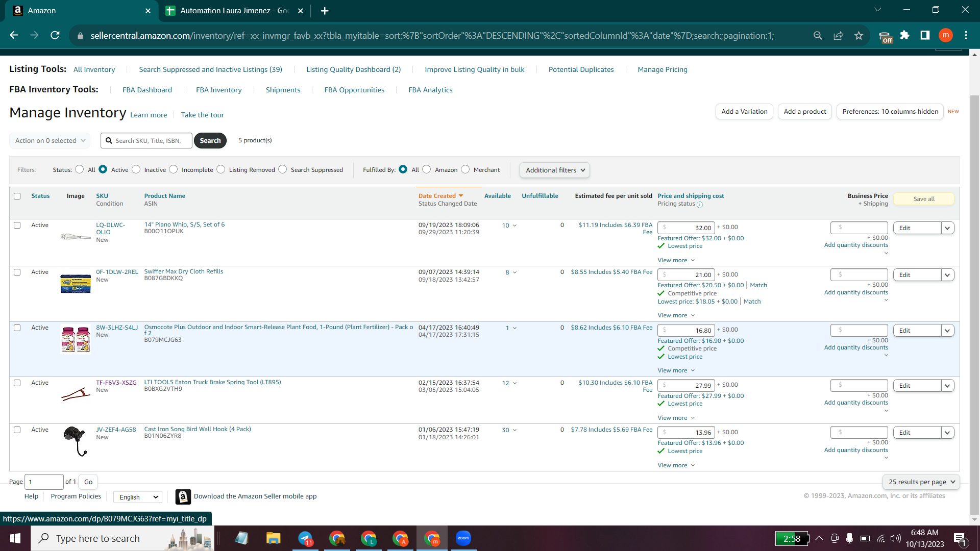Screen dimensions: 980x551
Task: Click the Osmocote plant food thumbnail
Action: click(76, 339)
